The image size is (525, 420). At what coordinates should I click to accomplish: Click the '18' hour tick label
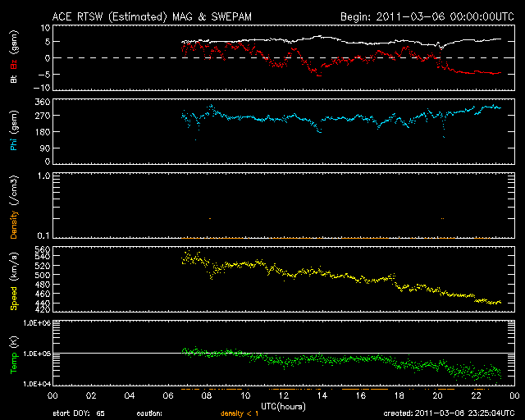click(399, 396)
